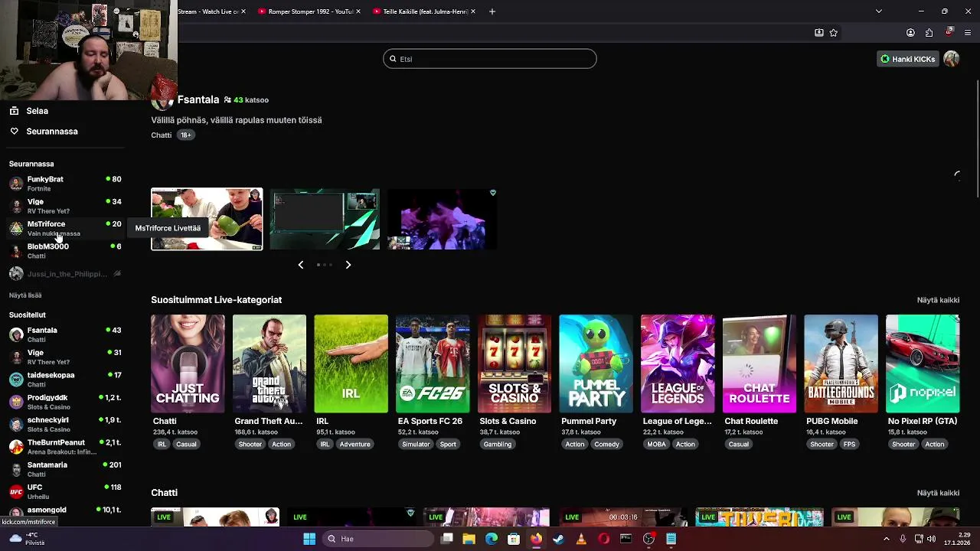Click the user profile avatar top right

pyautogui.click(x=952, y=59)
